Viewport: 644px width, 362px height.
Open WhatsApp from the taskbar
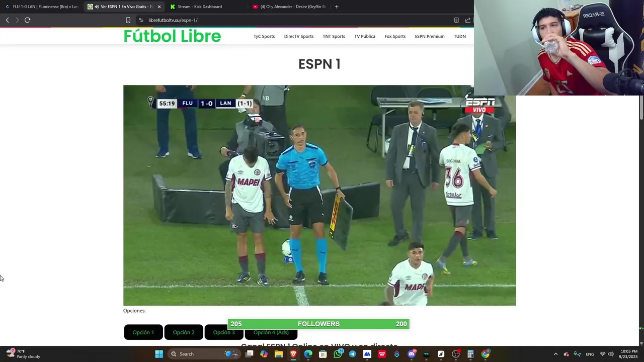click(338, 354)
